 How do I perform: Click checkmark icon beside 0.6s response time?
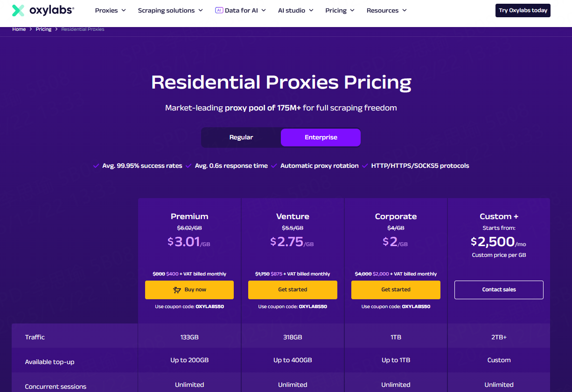click(x=188, y=165)
